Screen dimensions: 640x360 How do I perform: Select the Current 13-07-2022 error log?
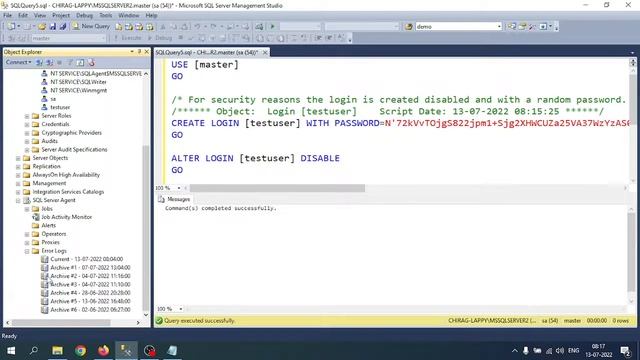(86, 259)
